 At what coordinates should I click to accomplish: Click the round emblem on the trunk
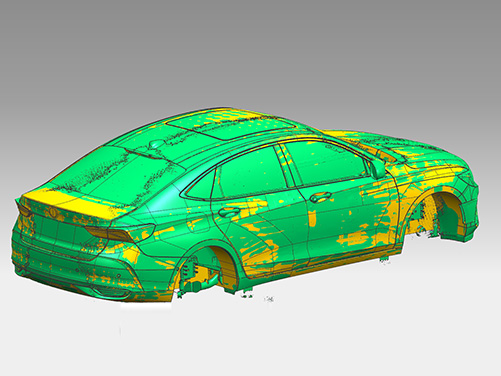click(52, 211)
